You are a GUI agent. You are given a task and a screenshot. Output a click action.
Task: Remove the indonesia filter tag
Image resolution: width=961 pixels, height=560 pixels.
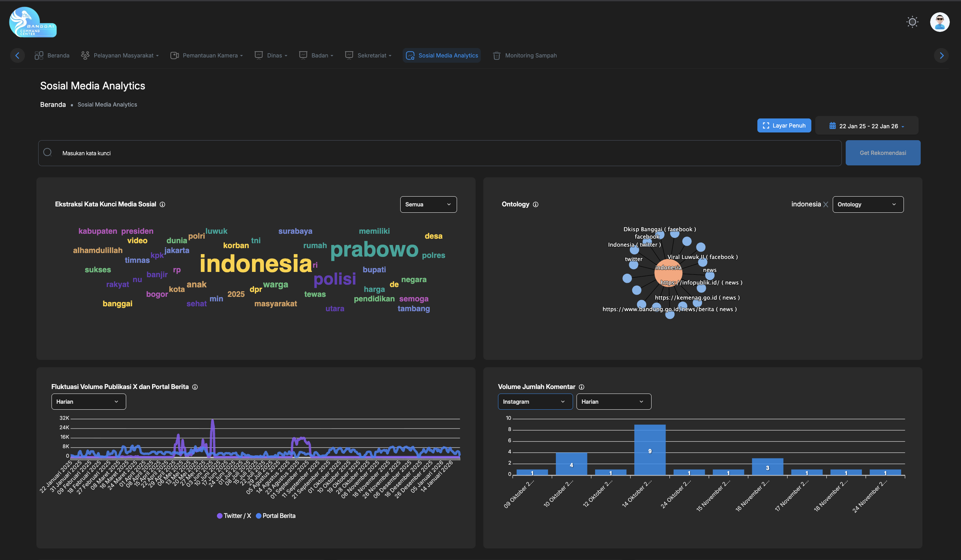[826, 204]
